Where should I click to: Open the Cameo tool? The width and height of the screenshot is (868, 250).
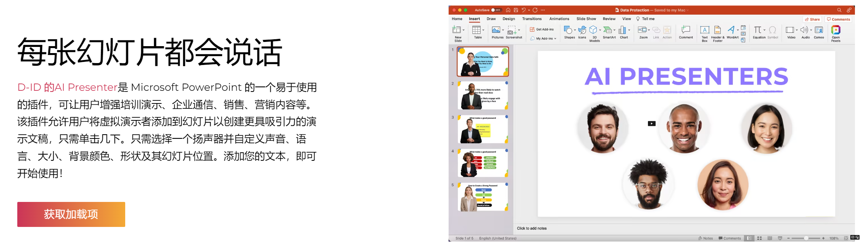819,30
